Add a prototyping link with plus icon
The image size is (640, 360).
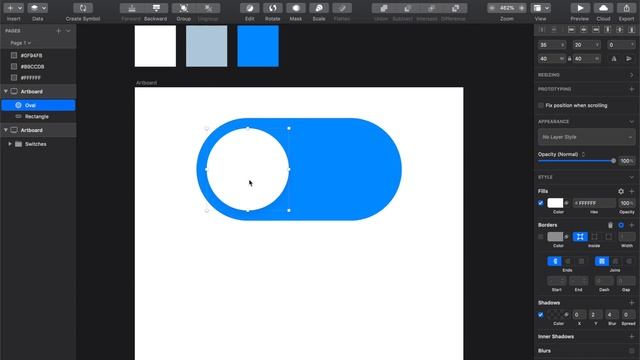click(x=631, y=89)
